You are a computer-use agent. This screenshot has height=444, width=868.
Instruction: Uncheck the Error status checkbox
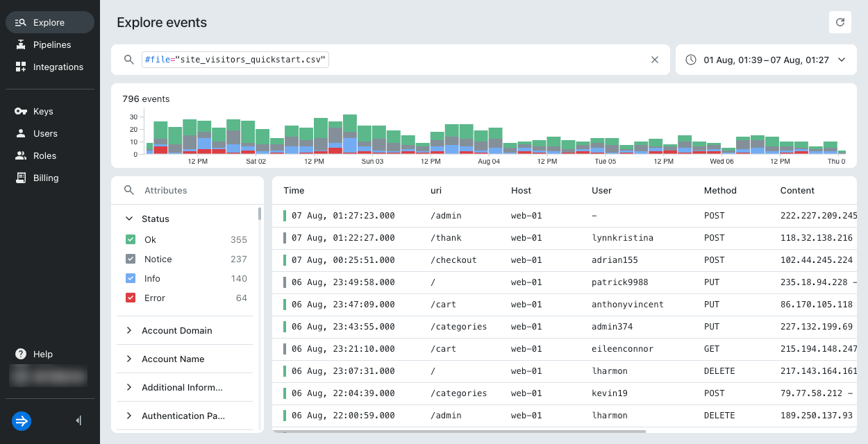[x=131, y=298]
